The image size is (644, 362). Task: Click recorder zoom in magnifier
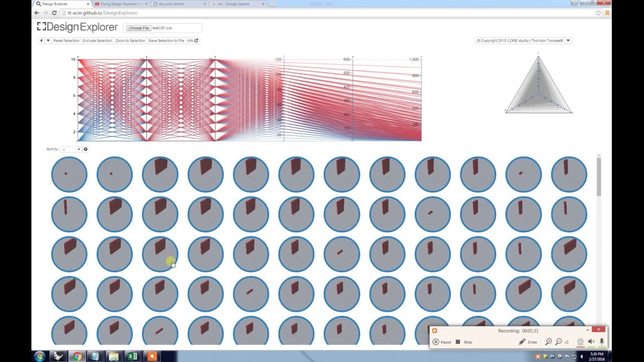click(x=549, y=342)
